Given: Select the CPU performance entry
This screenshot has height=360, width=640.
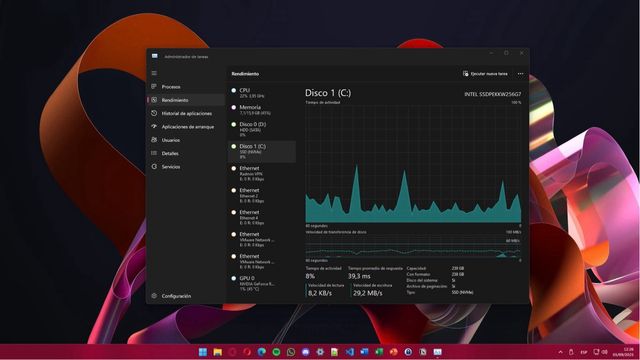Looking at the screenshot, I should [262, 93].
